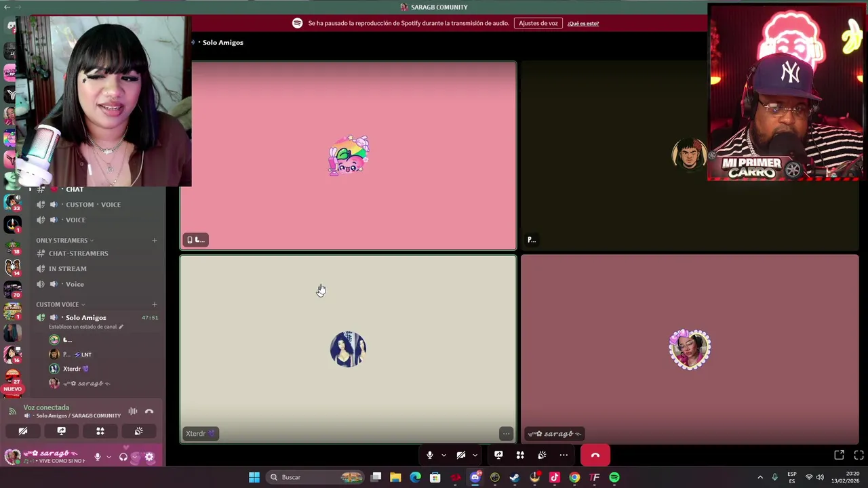Jump to NUEVO unread servers

(12, 389)
